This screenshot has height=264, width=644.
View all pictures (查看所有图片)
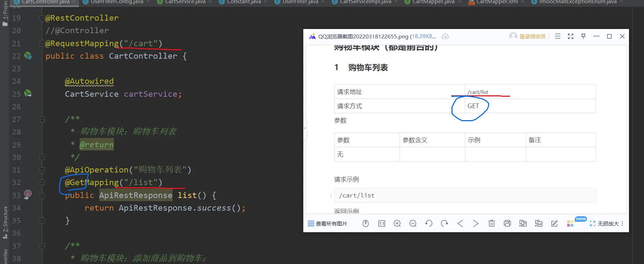point(327,223)
